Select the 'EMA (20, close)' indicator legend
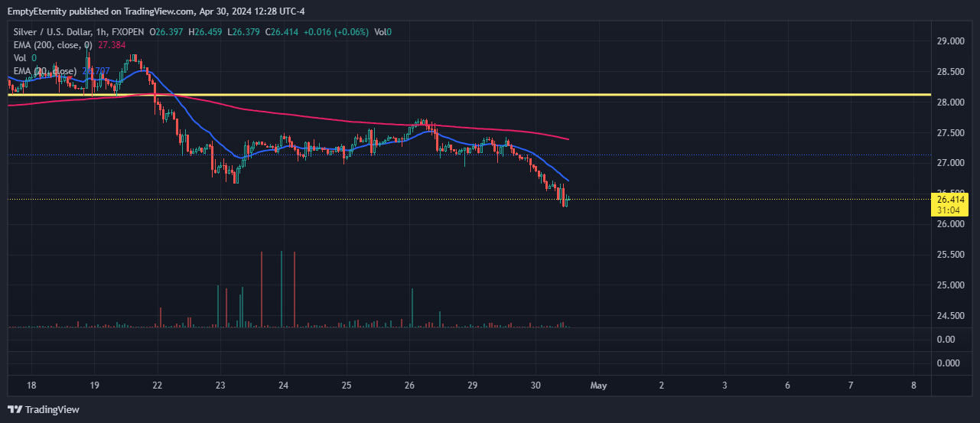The width and height of the screenshot is (980, 423). tap(44, 71)
